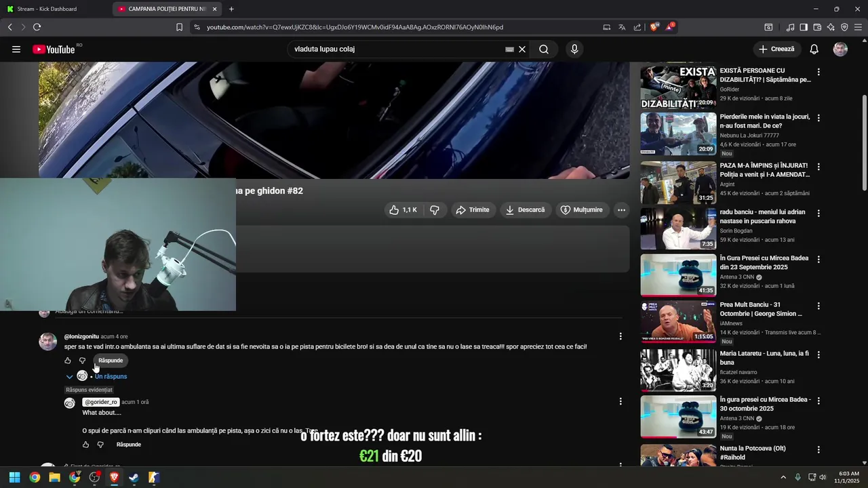Open the account avatar menu
Screen dimensions: 868x488
[x=840, y=49]
